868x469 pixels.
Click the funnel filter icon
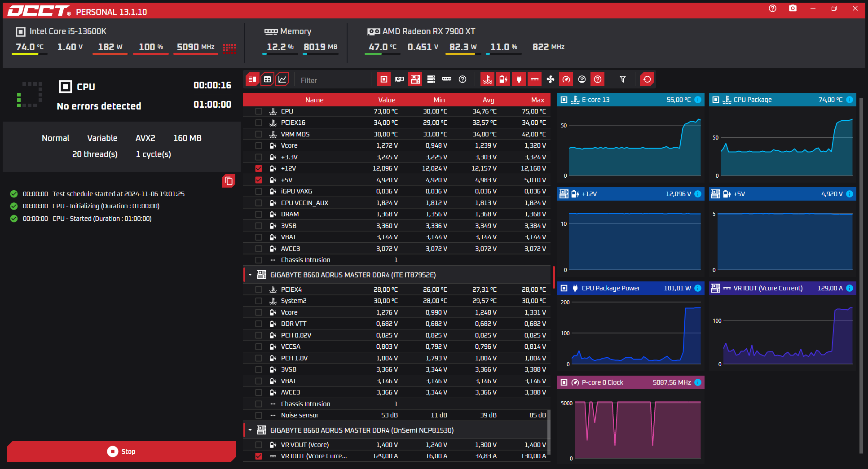pos(623,79)
